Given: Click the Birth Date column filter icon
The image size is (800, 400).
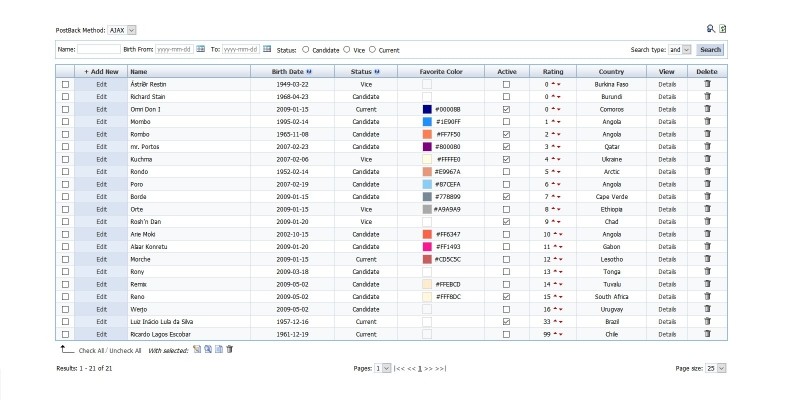Looking at the screenshot, I should [309, 72].
